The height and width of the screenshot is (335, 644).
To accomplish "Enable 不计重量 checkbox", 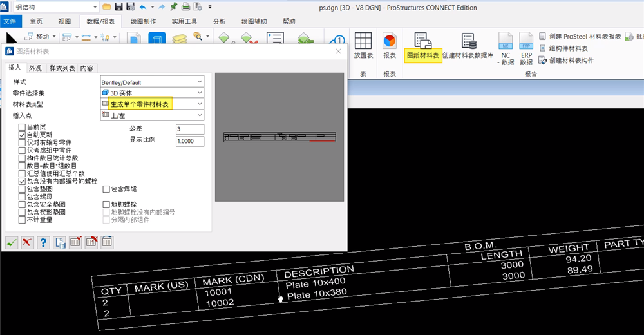I will 22,220.
